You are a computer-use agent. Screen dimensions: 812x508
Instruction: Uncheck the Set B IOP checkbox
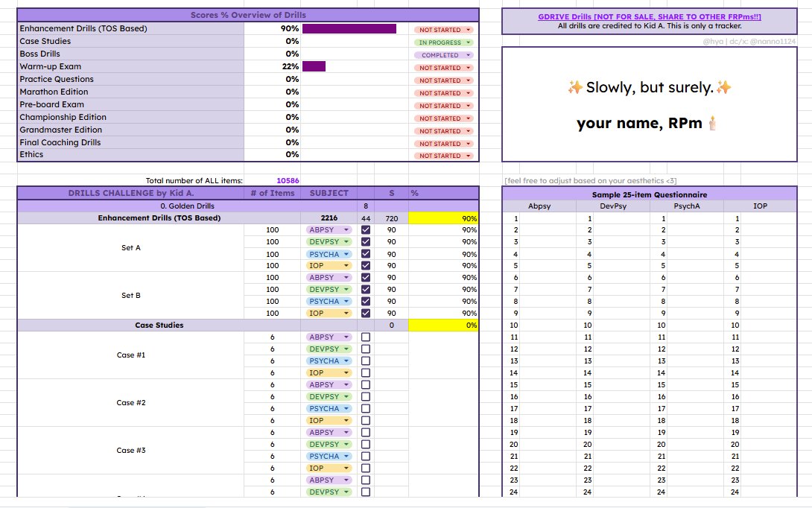[366, 313]
